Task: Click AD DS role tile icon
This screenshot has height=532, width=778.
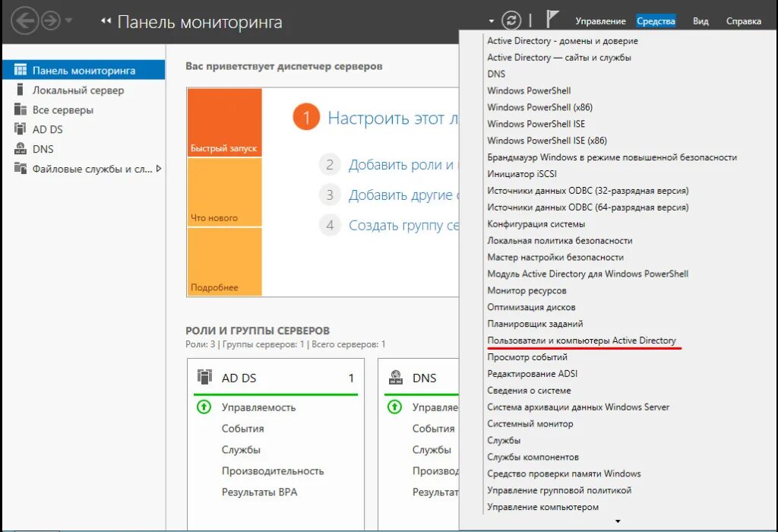Action: [x=204, y=377]
